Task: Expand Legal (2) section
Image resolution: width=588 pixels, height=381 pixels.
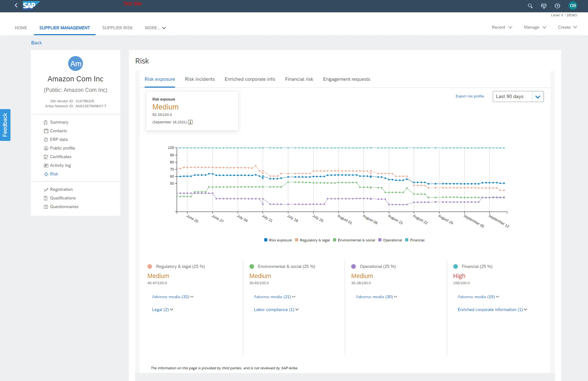Action: pyautogui.click(x=162, y=309)
